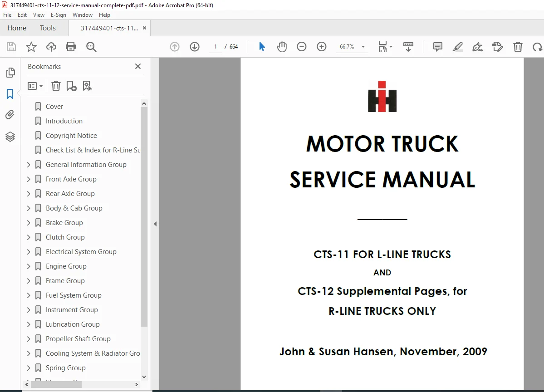Click the Zoom in plus icon

[x=322, y=46]
